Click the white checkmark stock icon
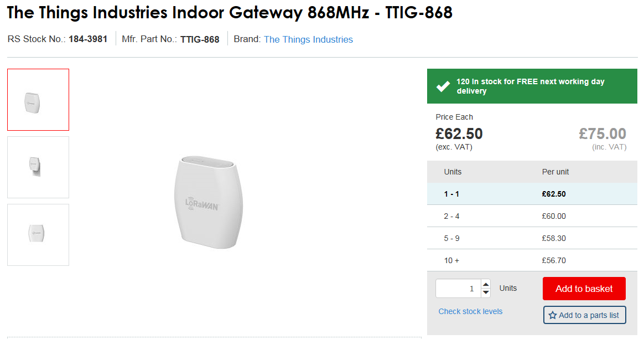644x339 pixels. tap(443, 86)
